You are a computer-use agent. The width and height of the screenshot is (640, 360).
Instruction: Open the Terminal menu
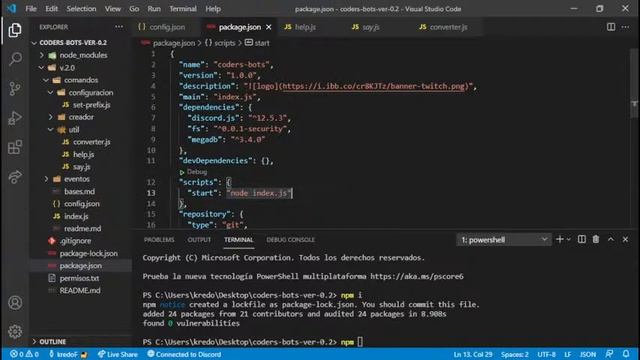(x=183, y=9)
